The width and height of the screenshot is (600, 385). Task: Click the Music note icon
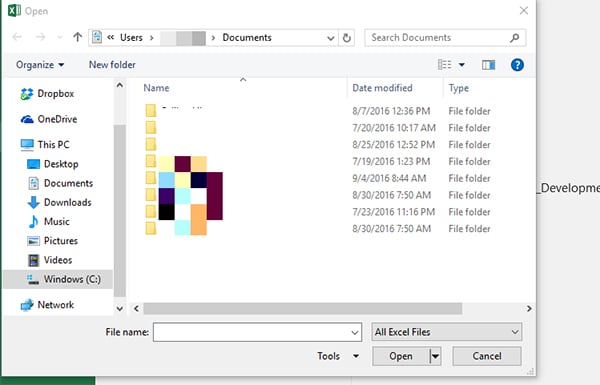tap(33, 221)
